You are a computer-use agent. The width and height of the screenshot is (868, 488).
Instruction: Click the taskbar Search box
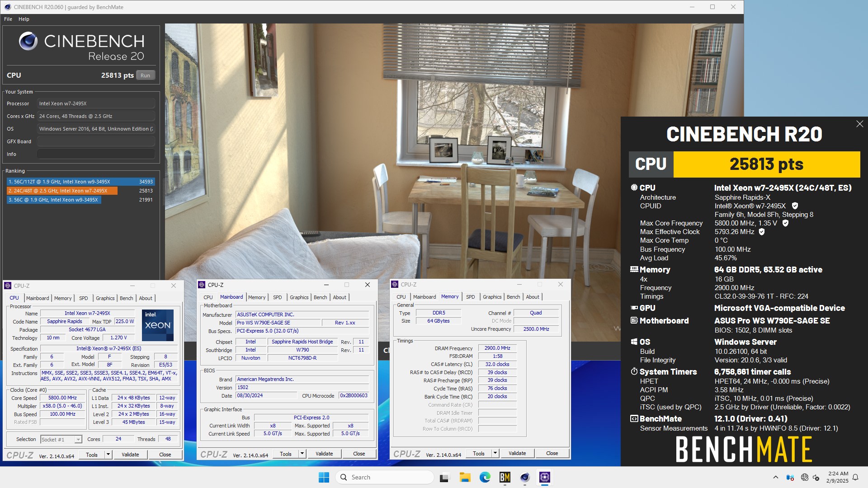point(384,477)
